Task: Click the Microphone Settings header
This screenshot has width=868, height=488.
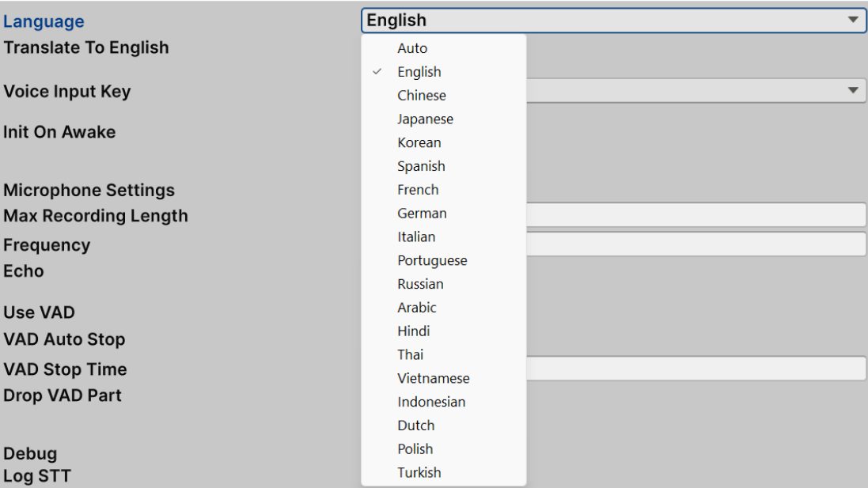Action: (x=89, y=190)
